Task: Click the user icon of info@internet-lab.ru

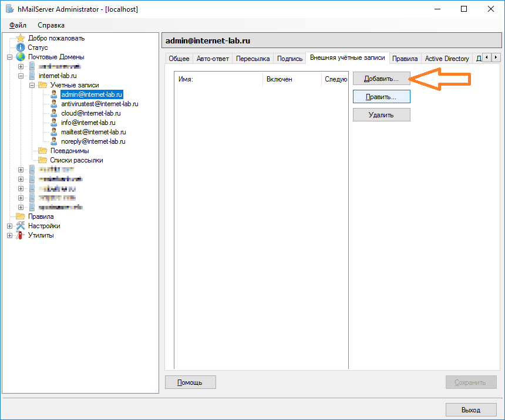Action: coord(54,122)
